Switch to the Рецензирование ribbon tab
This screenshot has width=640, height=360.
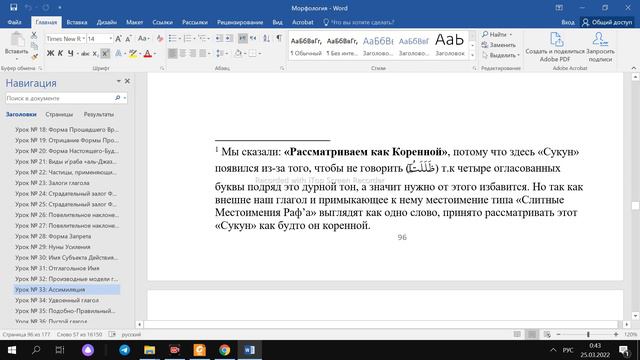[240, 22]
